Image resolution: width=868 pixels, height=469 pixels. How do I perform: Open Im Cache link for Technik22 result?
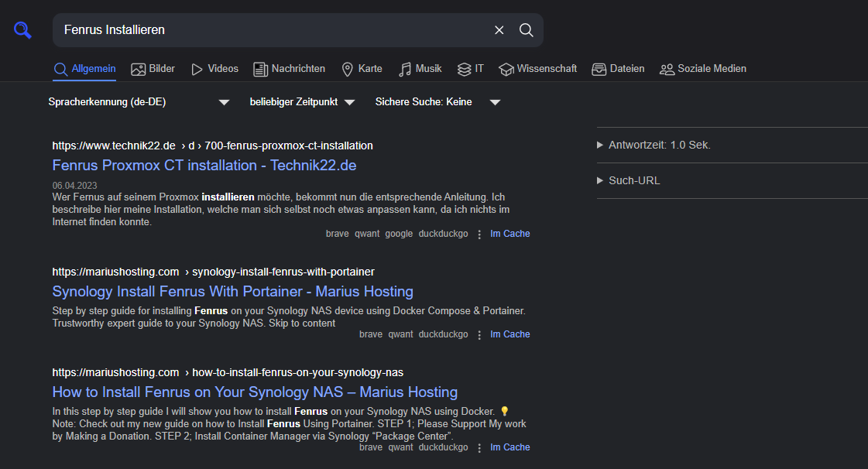click(509, 234)
